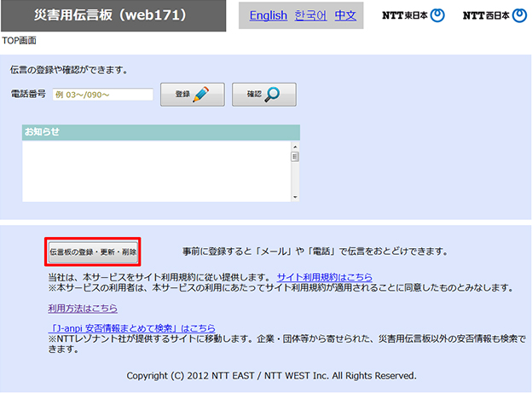Switch language to 中文
532x393 pixels.
point(345,15)
